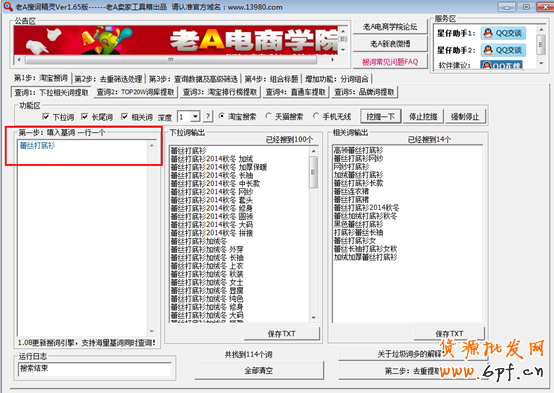
Task: Switch to tab 第4步：组合标题
Action: (271, 79)
